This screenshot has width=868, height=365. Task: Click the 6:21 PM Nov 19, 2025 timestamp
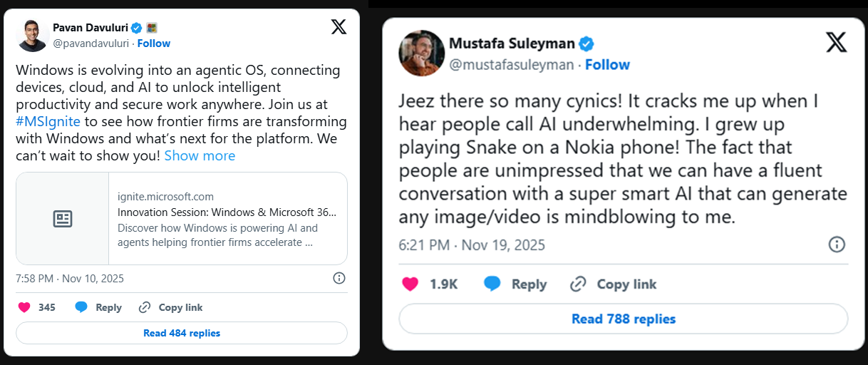472,245
